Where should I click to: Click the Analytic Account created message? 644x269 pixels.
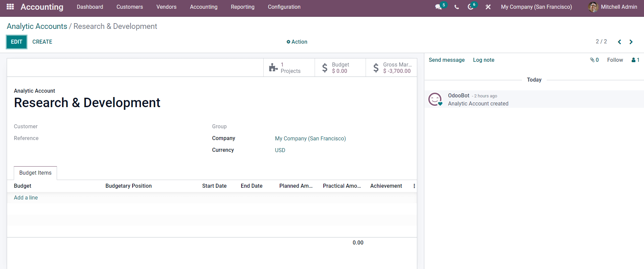(478, 103)
